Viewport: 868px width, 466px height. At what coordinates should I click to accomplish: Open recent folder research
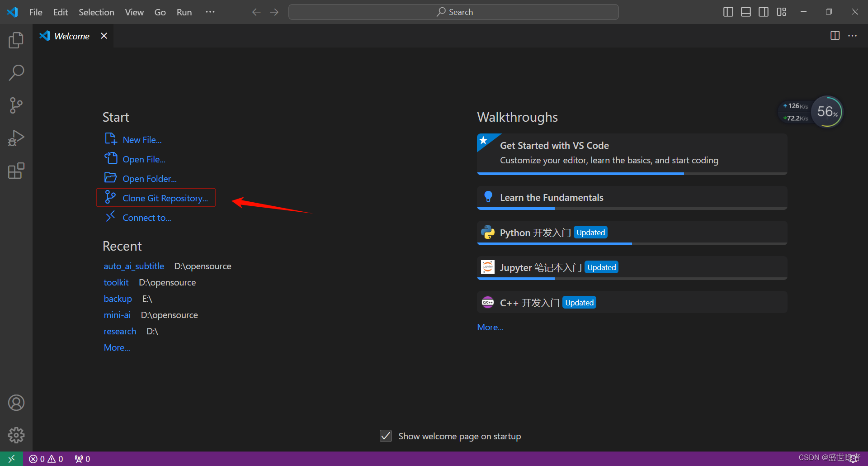120,331
